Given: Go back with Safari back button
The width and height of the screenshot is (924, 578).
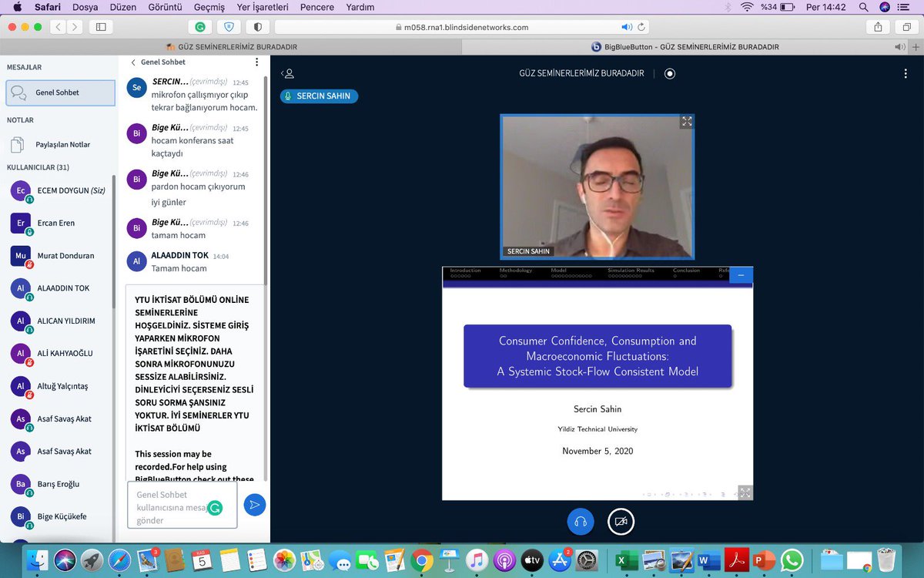Looking at the screenshot, I should (59, 26).
